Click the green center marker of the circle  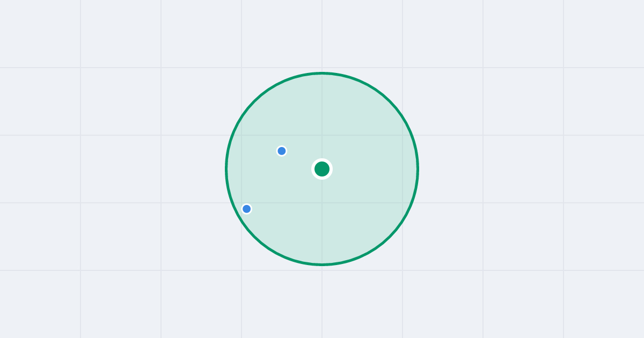coord(322,169)
